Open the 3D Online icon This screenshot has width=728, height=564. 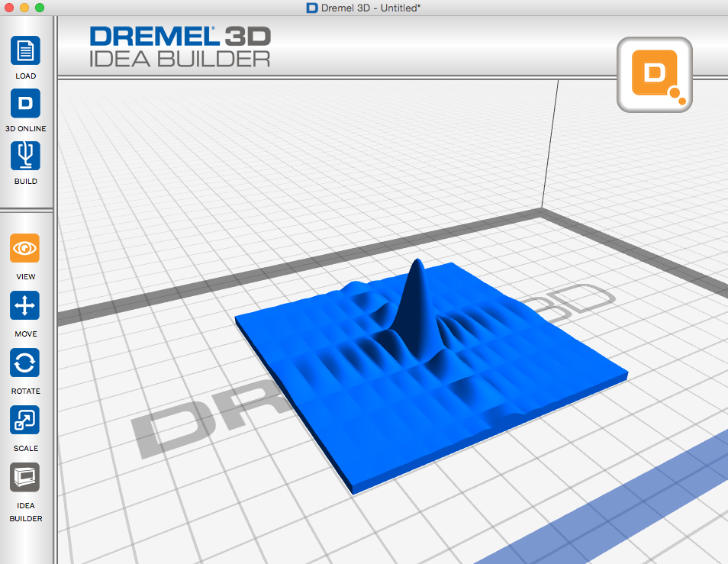25,103
